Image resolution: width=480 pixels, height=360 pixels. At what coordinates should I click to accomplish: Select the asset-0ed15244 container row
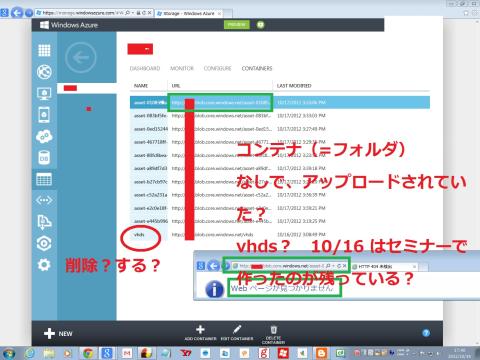pyautogui.click(x=280, y=129)
